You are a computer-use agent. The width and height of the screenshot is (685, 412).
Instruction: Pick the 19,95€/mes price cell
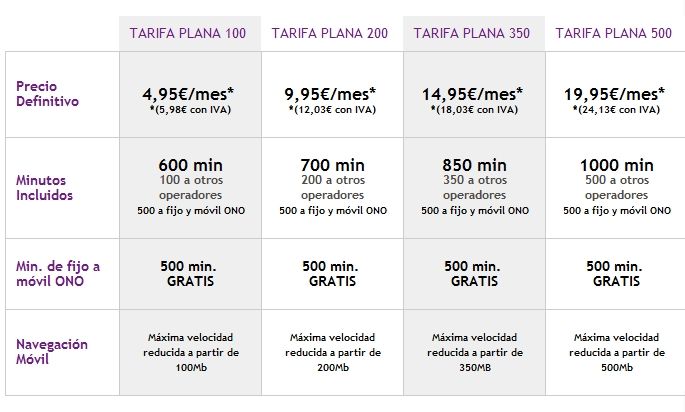point(615,94)
